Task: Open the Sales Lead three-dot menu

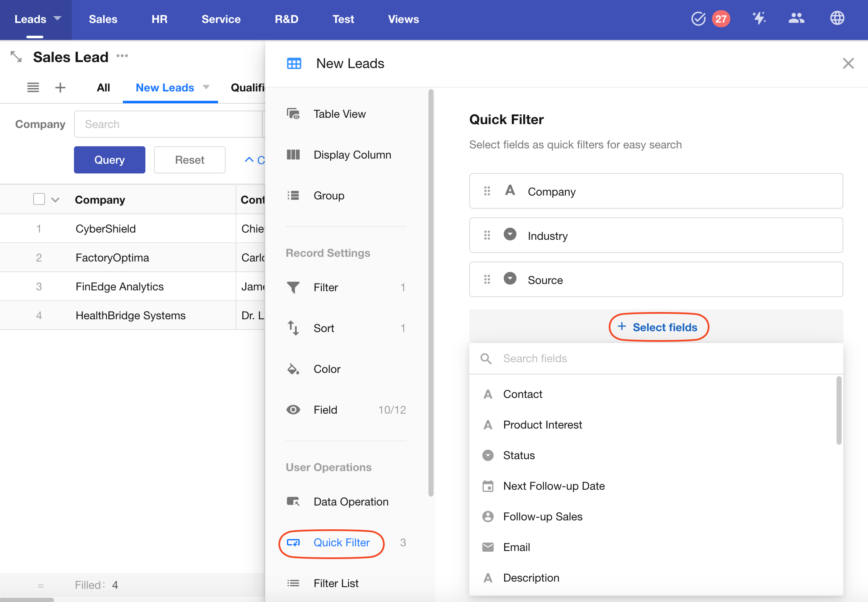Action: (122, 56)
